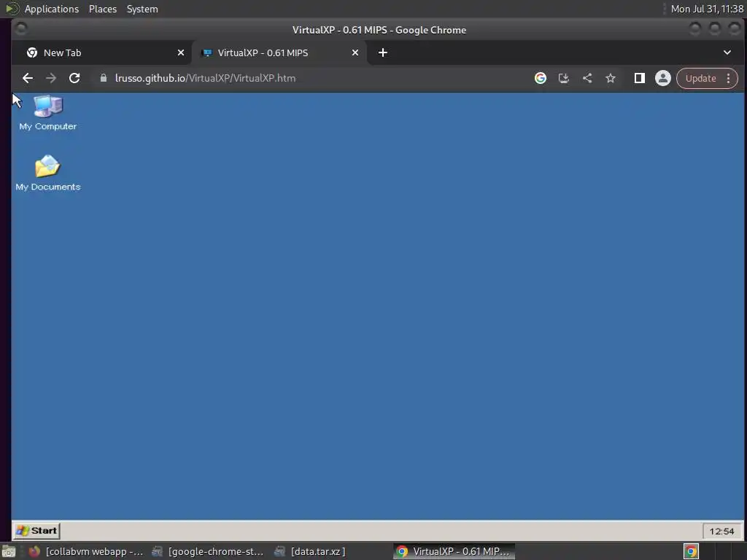Screen dimensions: 747x560
Task: Open the My Computer desktop icon
Action: tap(47, 113)
